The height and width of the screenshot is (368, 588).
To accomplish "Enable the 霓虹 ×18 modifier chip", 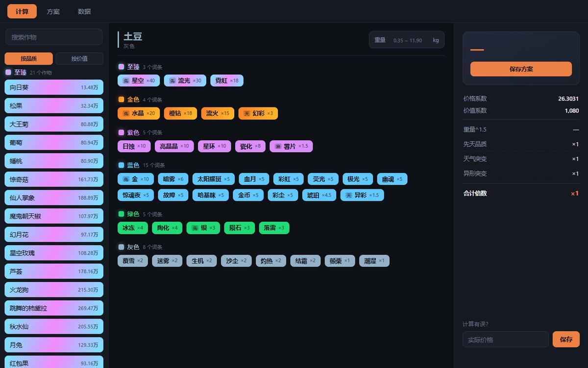I will (x=227, y=80).
